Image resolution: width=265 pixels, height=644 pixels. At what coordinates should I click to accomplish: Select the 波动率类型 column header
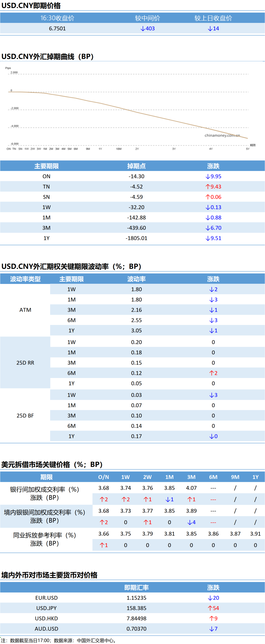pyautogui.click(x=25, y=279)
